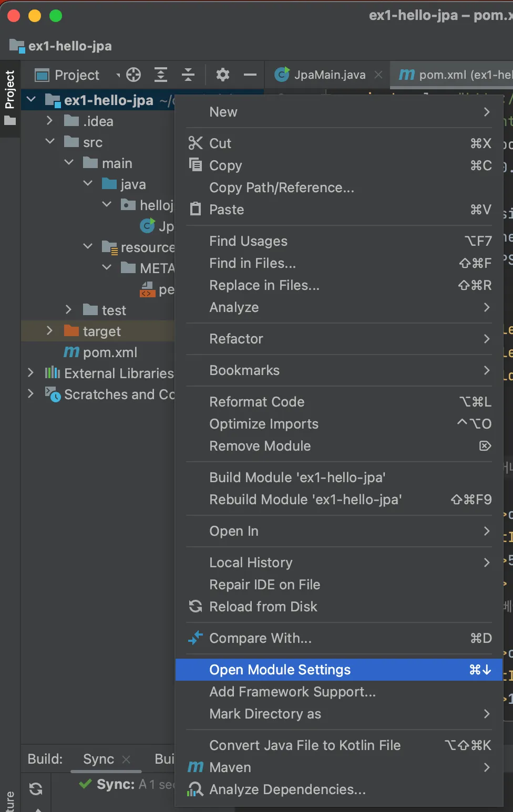Switch to the pom.xml editor tab
Image resolution: width=513 pixels, height=812 pixels.
tap(452, 75)
